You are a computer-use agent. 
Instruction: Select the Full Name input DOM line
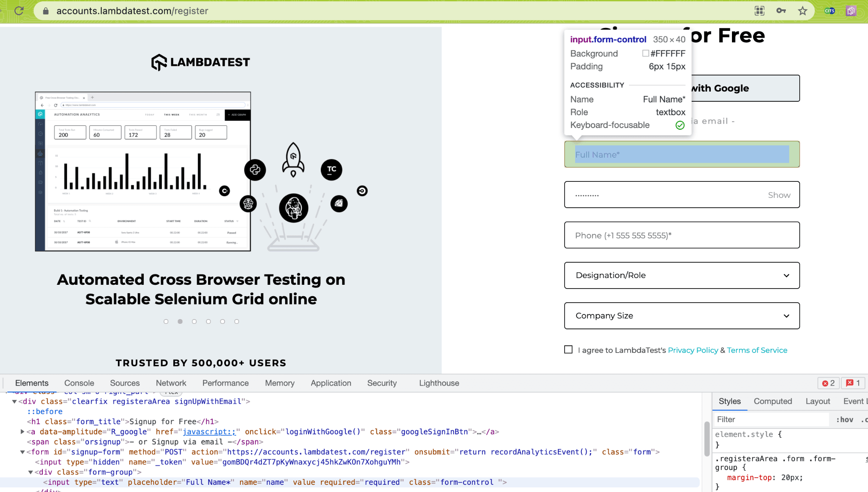coord(275,482)
